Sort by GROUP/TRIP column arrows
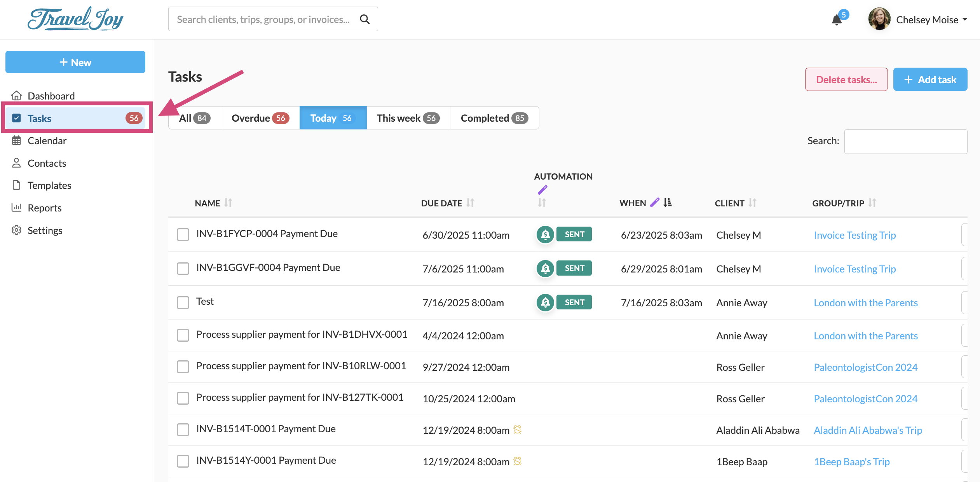 872,203
